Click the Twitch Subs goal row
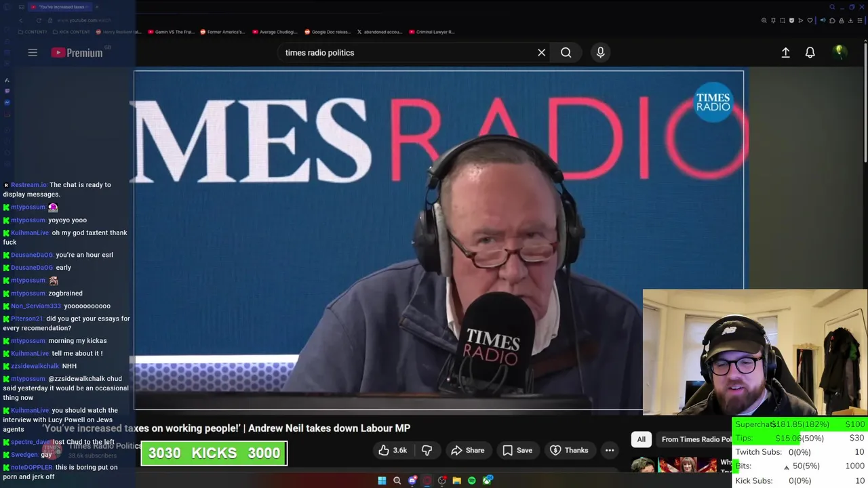Screen dimensions: 868x488 pos(800,452)
